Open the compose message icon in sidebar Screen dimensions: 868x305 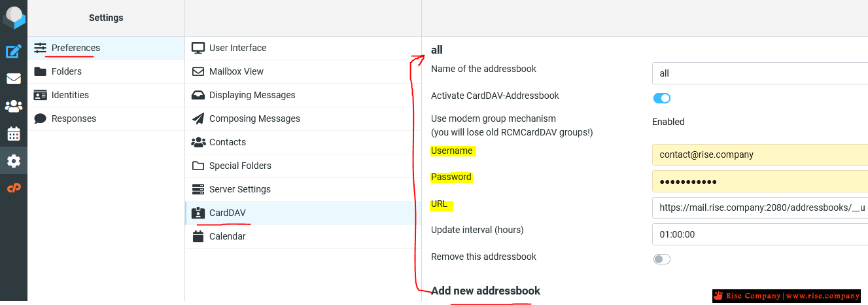pyautogui.click(x=14, y=51)
